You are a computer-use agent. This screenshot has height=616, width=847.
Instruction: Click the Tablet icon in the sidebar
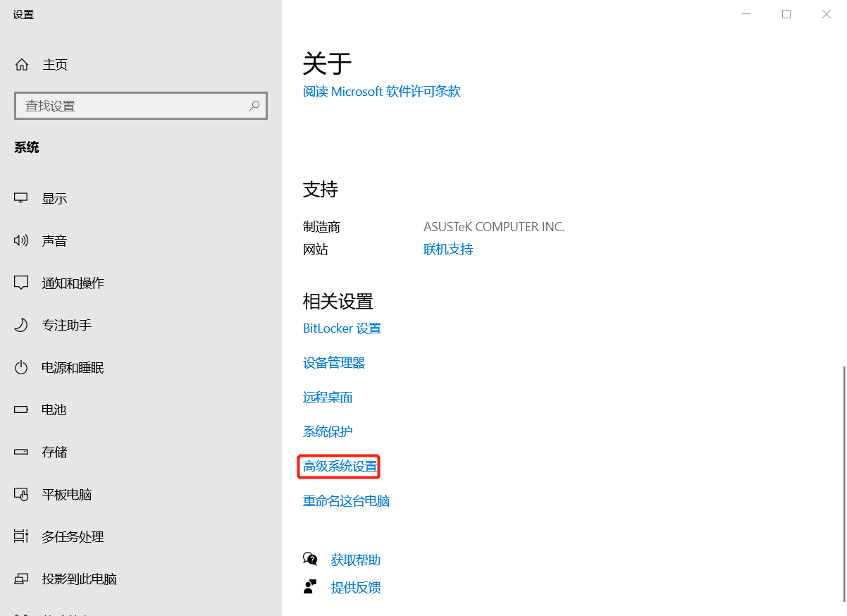pos(21,494)
